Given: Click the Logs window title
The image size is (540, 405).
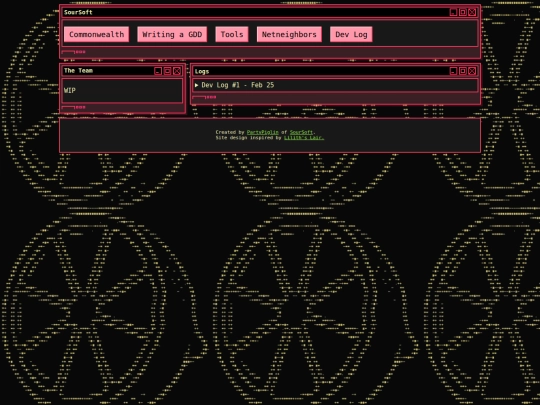Looking at the screenshot, I should (202, 72).
